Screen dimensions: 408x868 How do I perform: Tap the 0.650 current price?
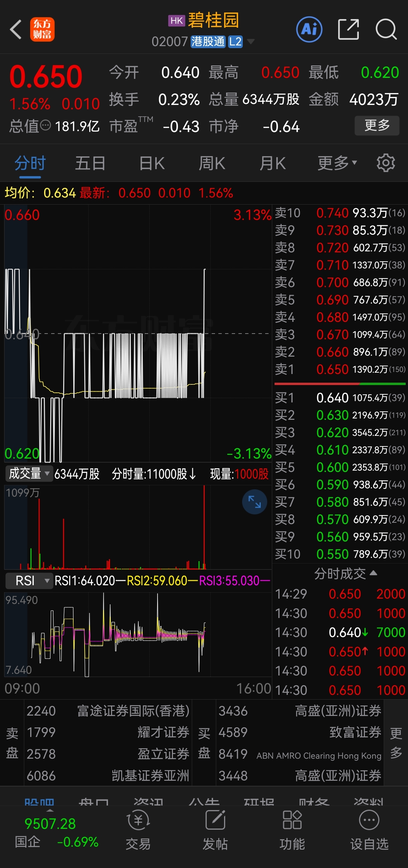pyautogui.click(x=46, y=76)
